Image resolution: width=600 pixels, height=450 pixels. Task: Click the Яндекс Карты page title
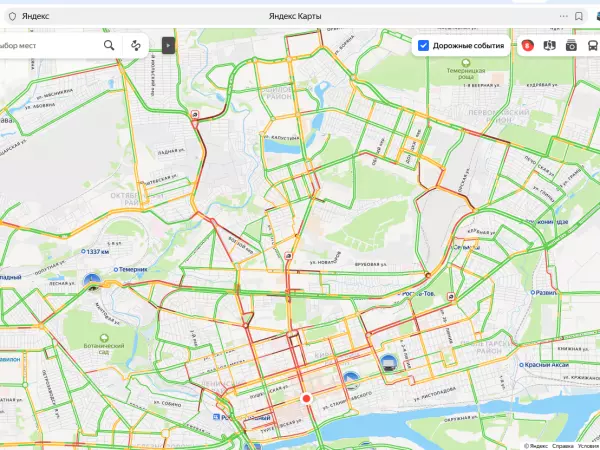295,16
